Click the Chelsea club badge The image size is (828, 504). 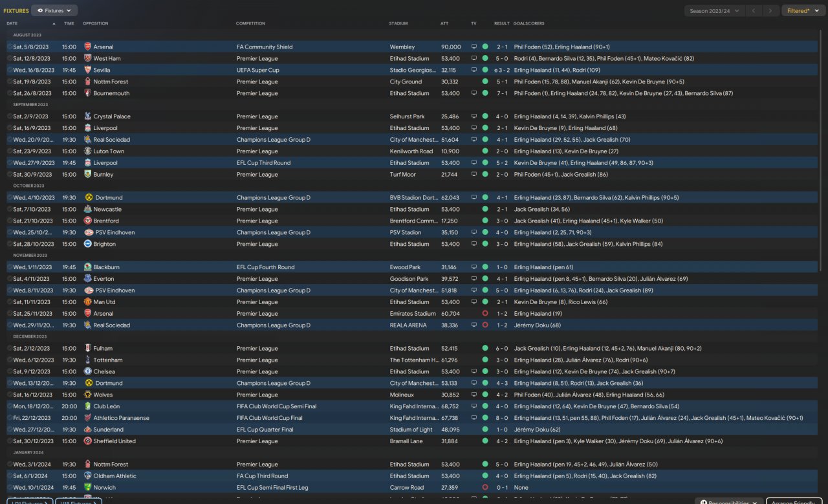pos(88,372)
